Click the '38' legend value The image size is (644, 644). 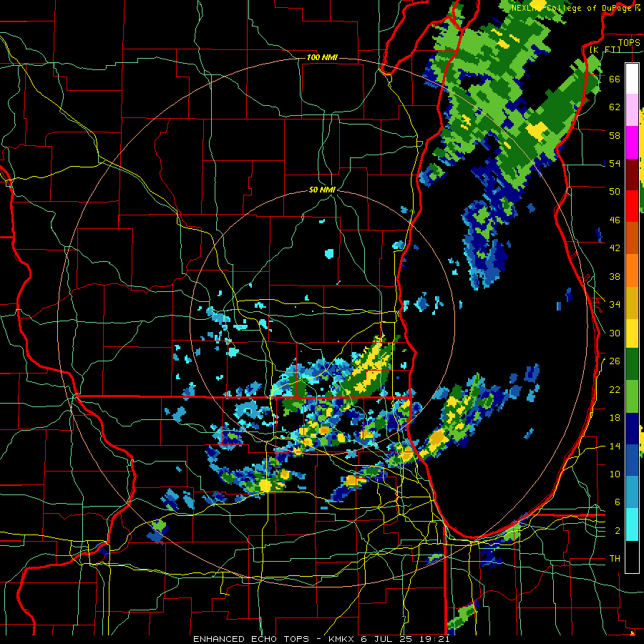coord(615,276)
